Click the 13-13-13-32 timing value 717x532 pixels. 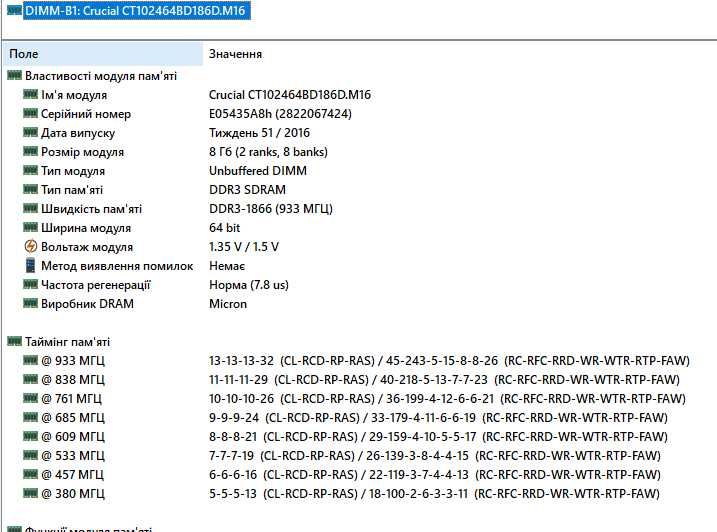pyautogui.click(x=241, y=361)
